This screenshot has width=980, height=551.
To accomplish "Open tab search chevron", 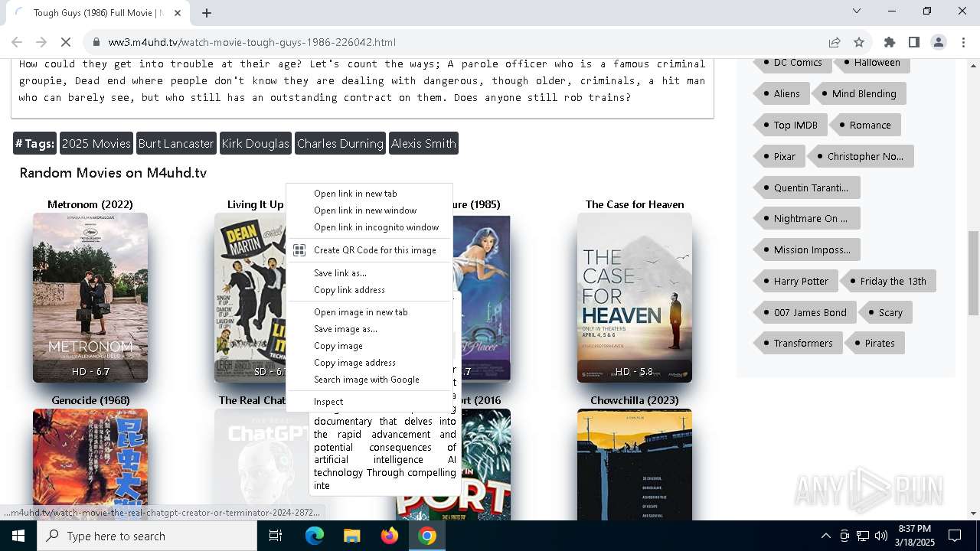I will coord(857,11).
